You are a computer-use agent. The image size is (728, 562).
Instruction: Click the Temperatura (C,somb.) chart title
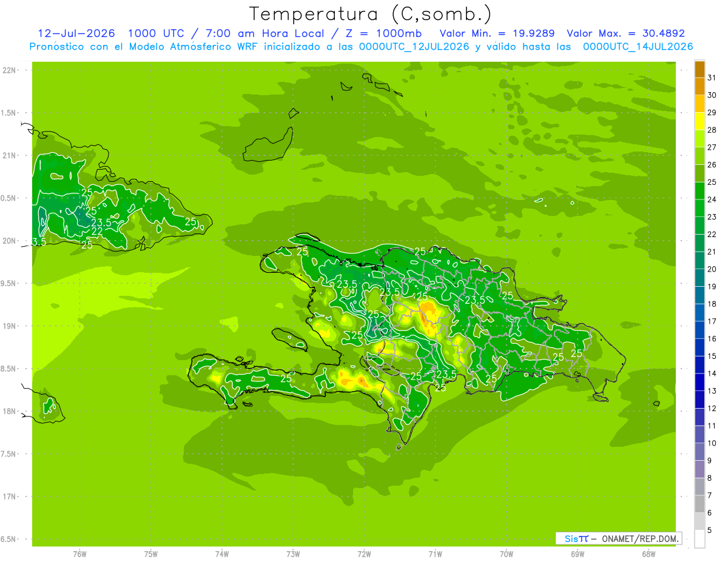point(371,13)
